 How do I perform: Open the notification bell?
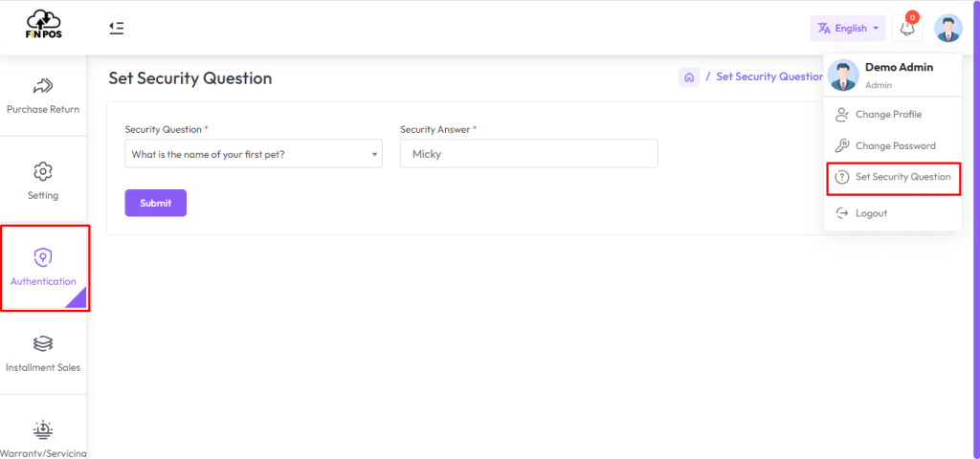[907, 28]
